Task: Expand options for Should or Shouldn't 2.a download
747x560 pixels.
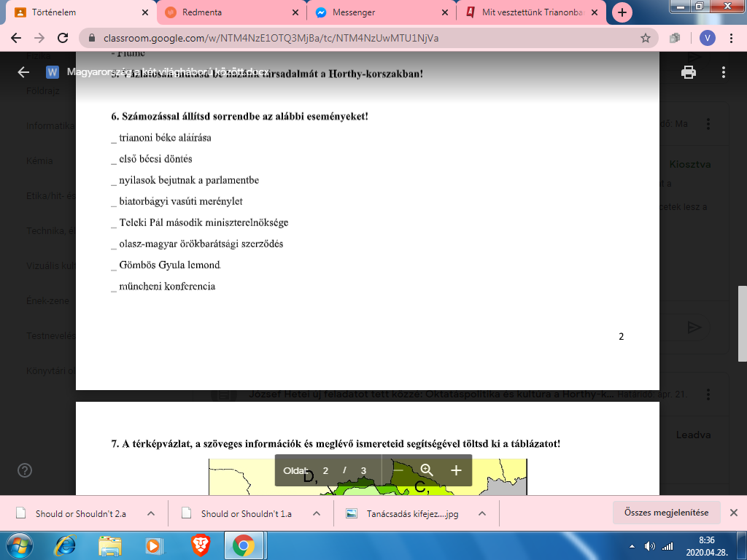Action: tap(151, 513)
